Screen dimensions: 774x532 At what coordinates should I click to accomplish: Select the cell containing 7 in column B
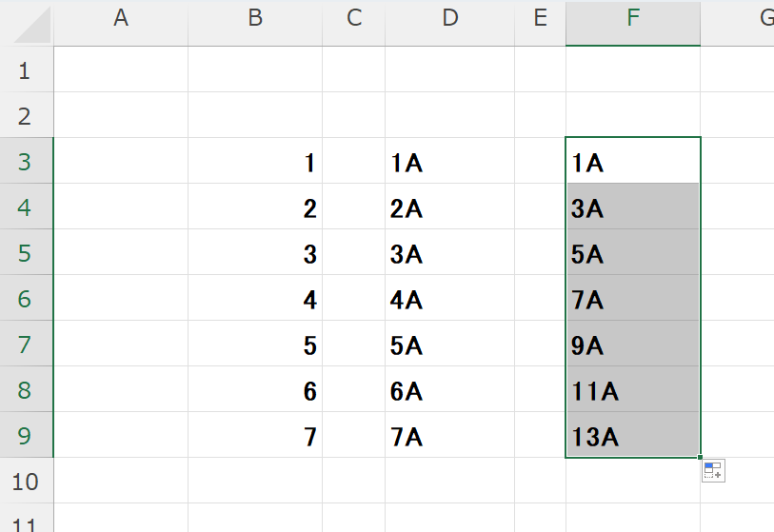255,436
